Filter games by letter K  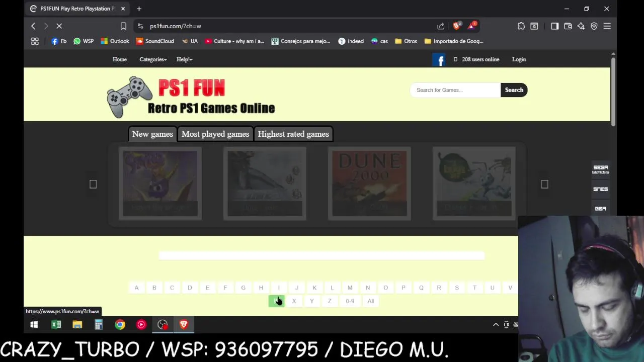(x=314, y=288)
